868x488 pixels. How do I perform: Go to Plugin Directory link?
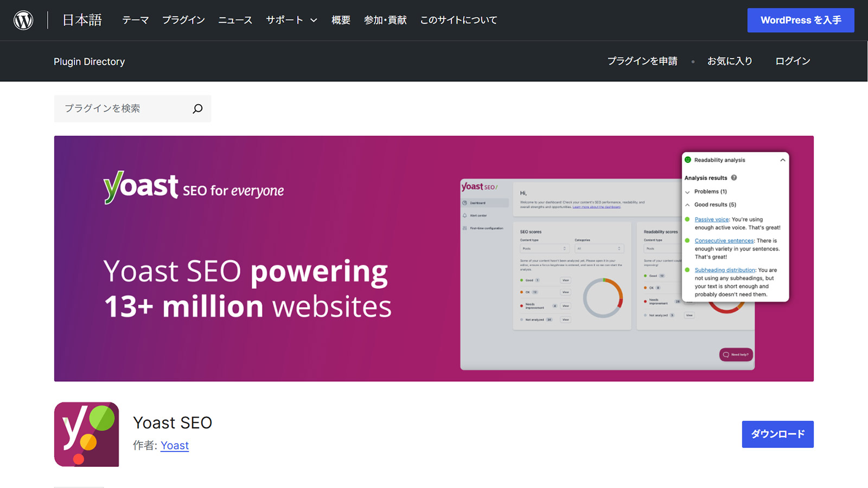tap(89, 62)
